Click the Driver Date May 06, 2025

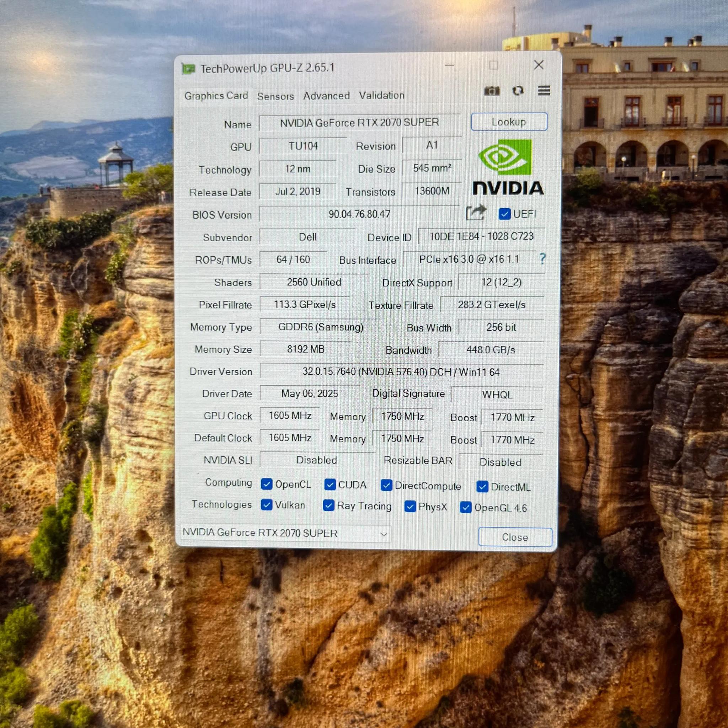(x=309, y=394)
